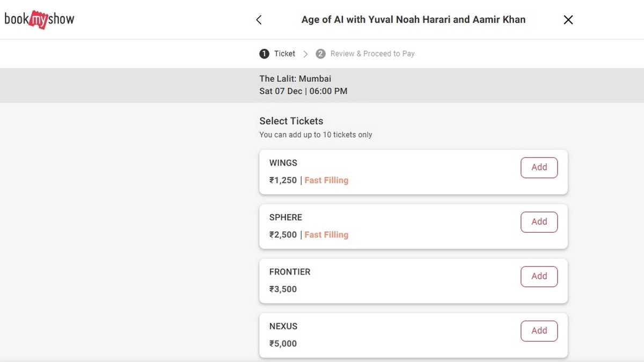Select the FRONTIER ticket category label
The image size is (644, 362).
(x=290, y=272)
